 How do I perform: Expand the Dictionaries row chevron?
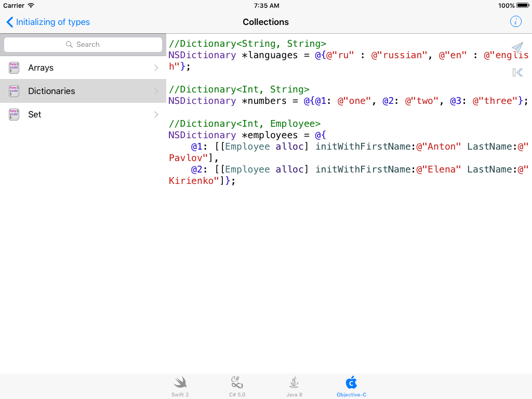click(x=156, y=91)
